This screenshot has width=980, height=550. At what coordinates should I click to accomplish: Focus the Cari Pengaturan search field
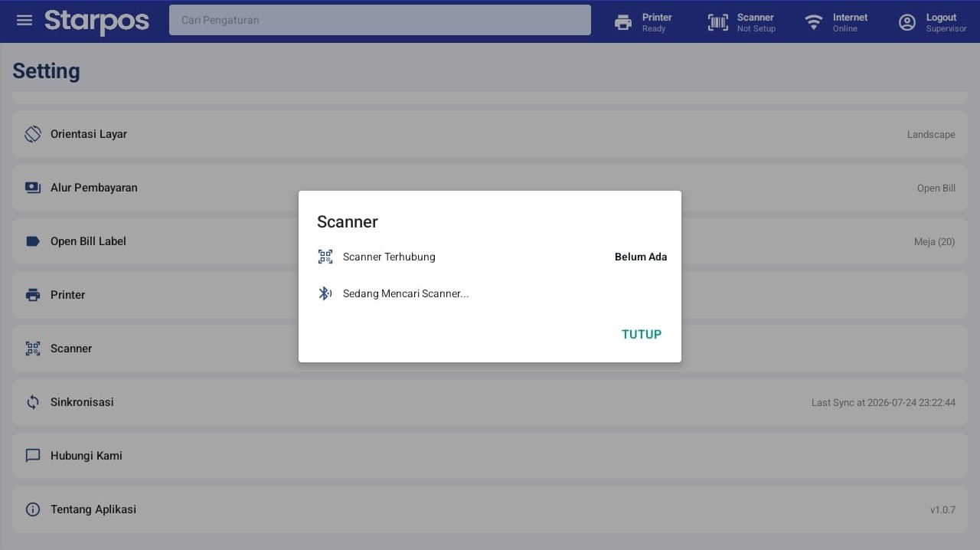380,20
